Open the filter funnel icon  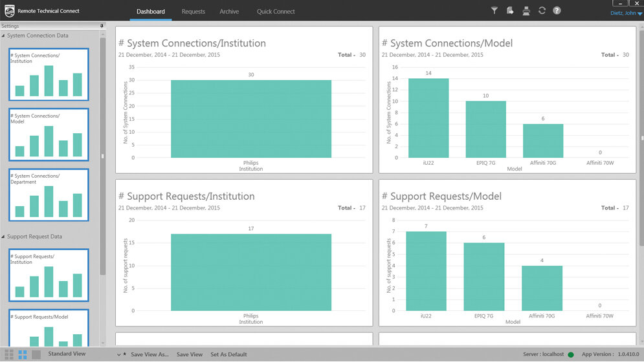[494, 10]
